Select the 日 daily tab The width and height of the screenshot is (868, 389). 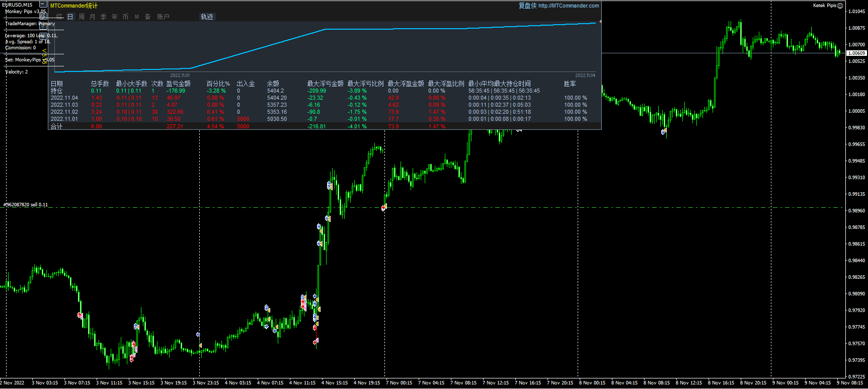click(x=70, y=17)
